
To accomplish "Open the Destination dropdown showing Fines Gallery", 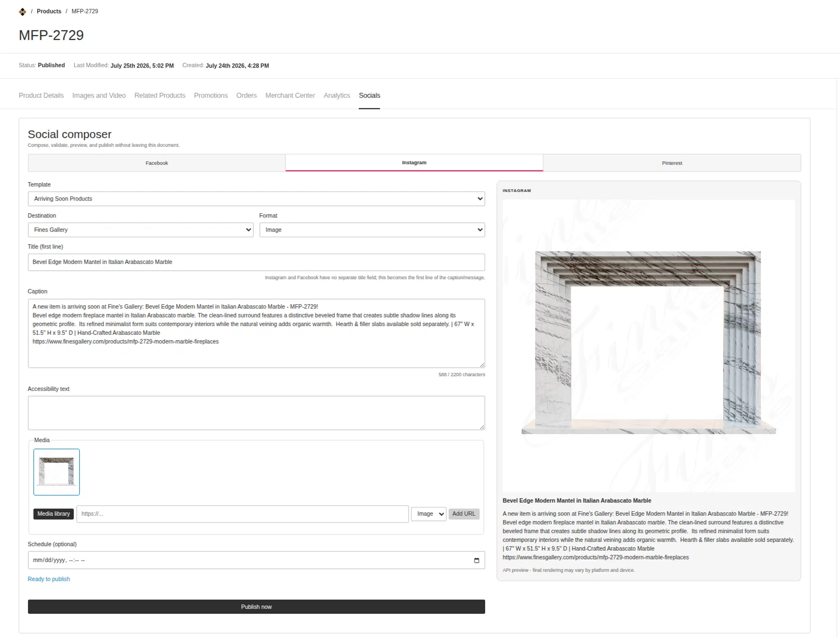I will coord(141,230).
